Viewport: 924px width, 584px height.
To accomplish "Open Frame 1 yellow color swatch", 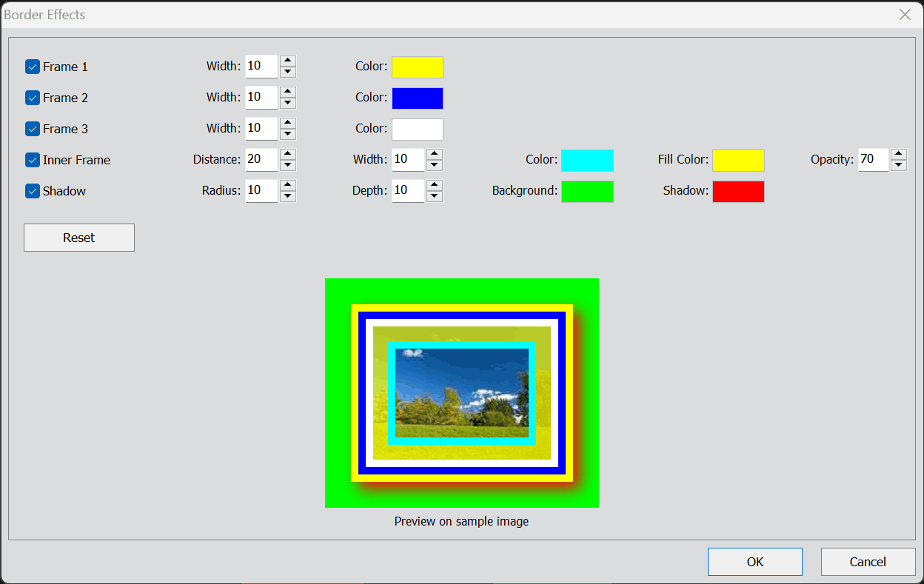I will coord(418,67).
